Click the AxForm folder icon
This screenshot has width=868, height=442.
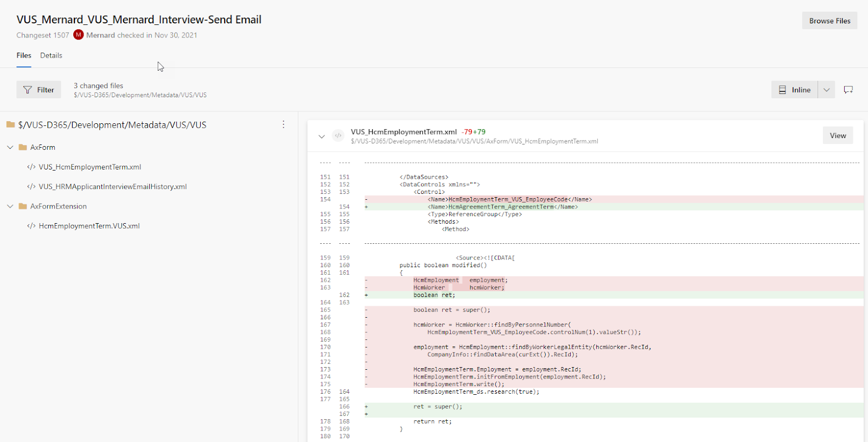click(23, 147)
